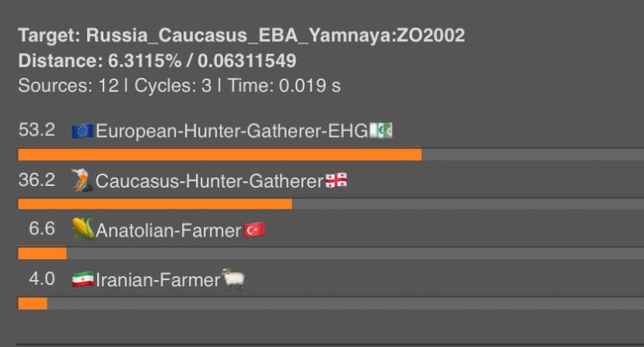Click the 36.2 orange percentage bar

[155, 204]
